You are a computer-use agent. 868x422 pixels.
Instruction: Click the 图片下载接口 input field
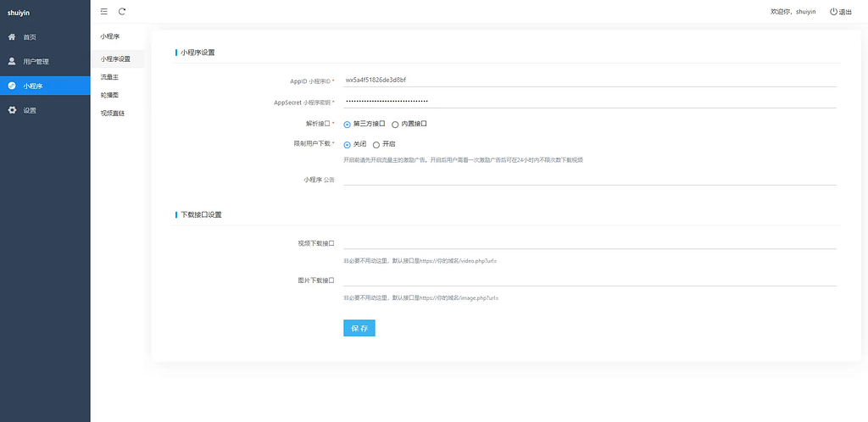[590, 280]
